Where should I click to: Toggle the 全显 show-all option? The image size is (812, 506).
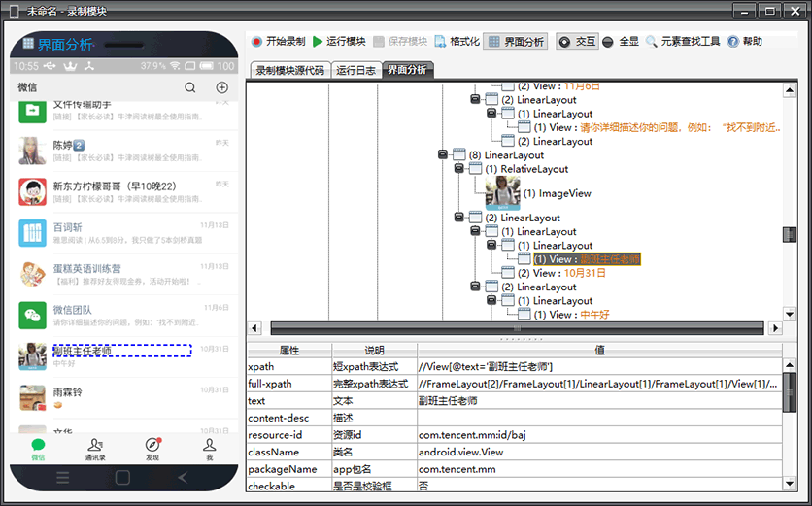[621, 42]
